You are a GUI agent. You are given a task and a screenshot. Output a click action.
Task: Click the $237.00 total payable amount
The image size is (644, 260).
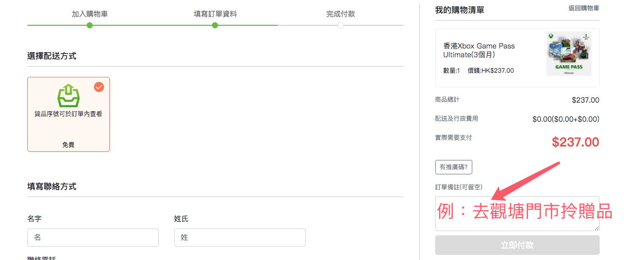575,142
